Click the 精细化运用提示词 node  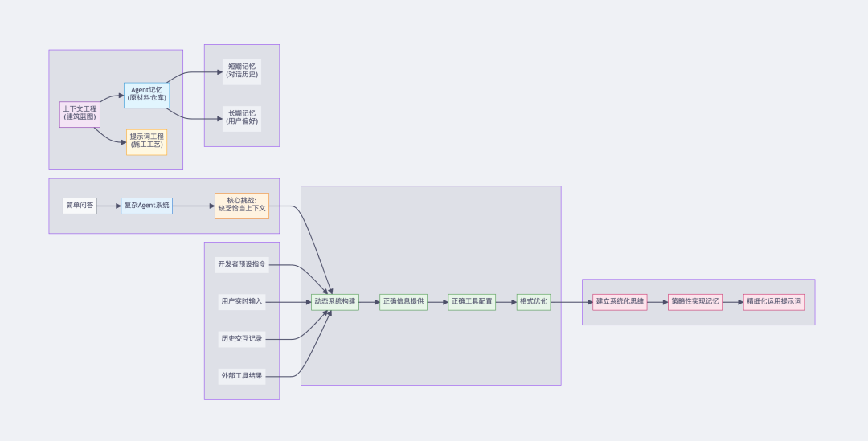tap(773, 302)
